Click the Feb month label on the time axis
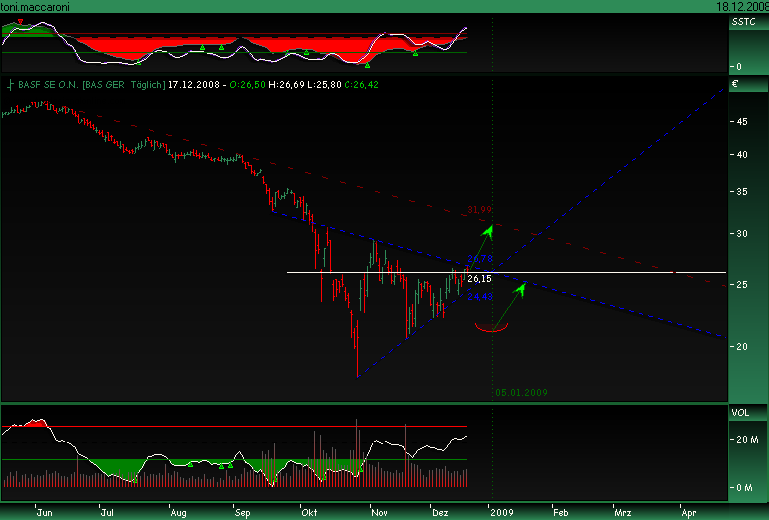Viewport: 769px width, 520px height. [x=559, y=510]
